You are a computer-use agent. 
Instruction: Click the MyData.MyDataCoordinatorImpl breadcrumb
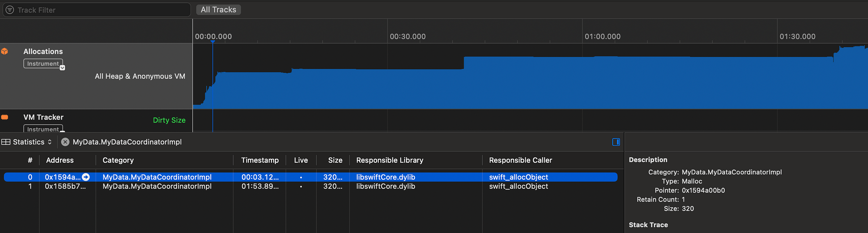127,142
